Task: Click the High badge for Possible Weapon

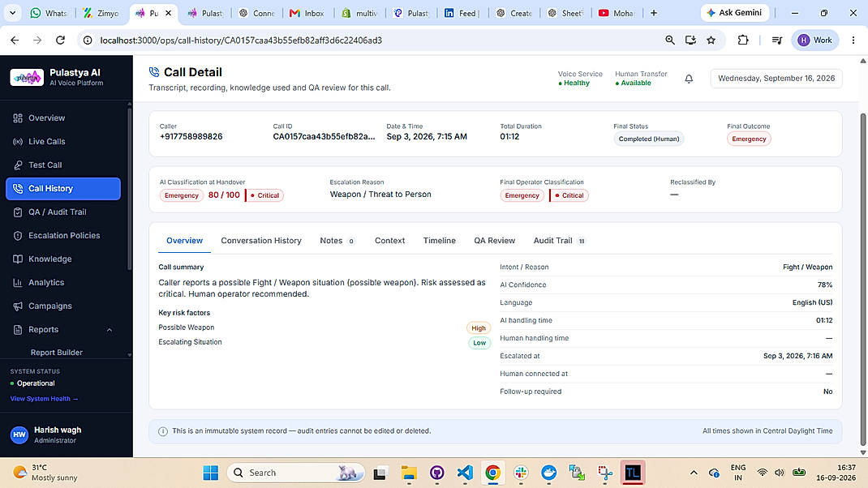Action: [x=479, y=328]
